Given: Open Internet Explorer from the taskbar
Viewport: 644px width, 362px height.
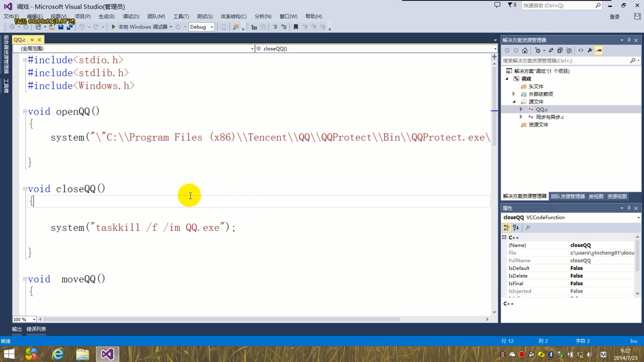Looking at the screenshot, I should tap(58, 354).
